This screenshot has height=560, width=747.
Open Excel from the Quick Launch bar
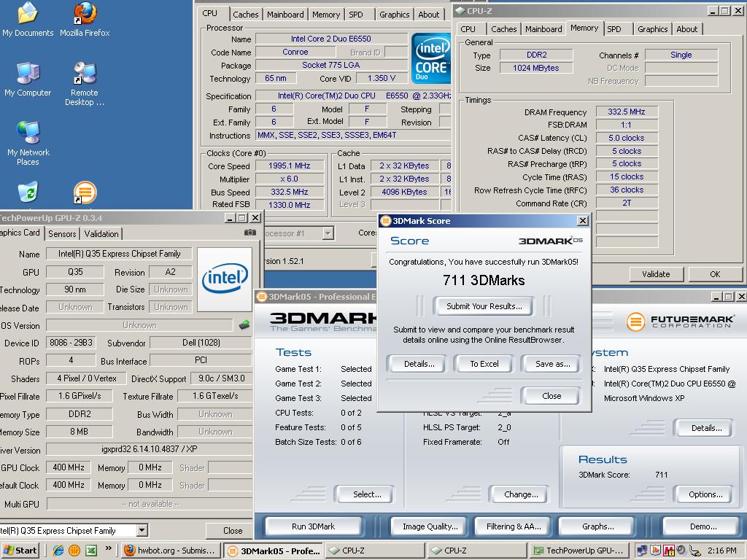91,551
